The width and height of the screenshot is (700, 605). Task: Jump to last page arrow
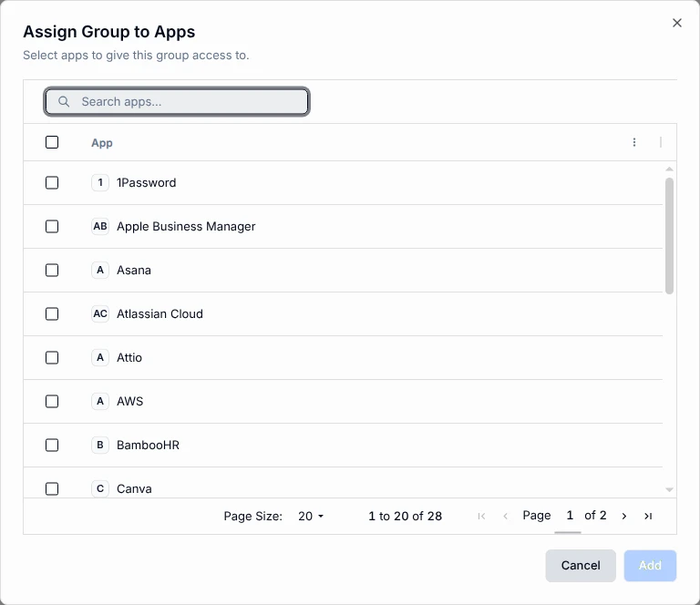pyautogui.click(x=648, y=517)
